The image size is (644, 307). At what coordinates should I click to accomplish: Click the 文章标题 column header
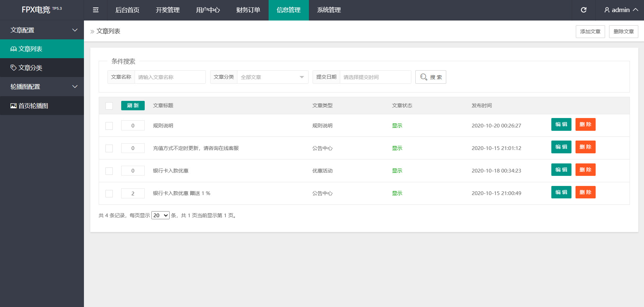point(163,106)
